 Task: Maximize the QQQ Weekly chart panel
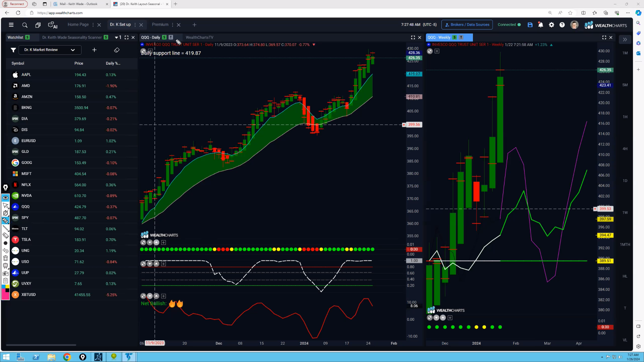coord(604,38)
